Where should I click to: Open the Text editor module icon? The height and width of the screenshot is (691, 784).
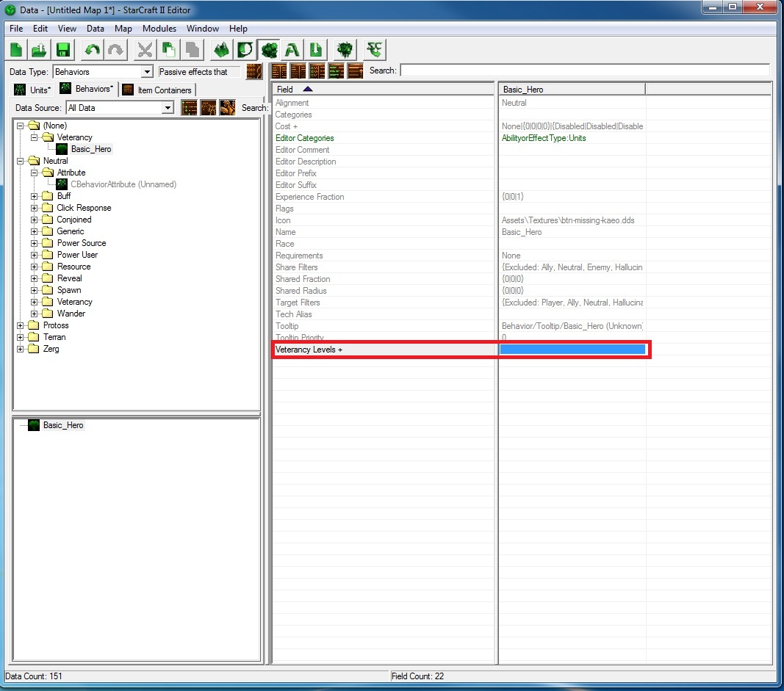pyautogui.click(x=292, y=49)
